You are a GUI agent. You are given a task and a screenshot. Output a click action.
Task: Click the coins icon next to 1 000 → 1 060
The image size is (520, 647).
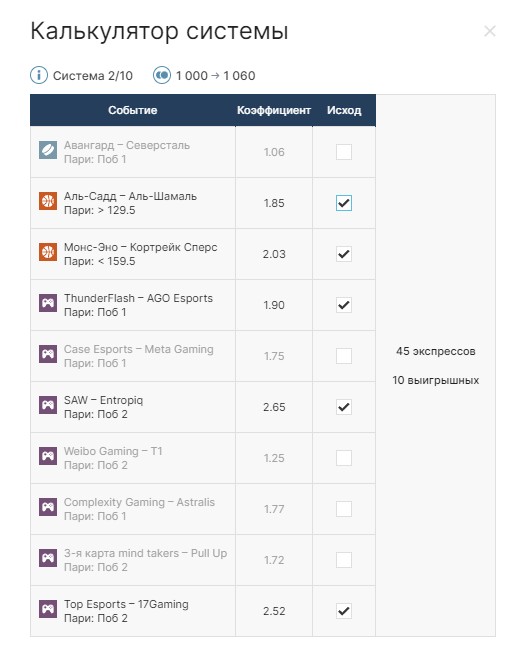[162, 76]
